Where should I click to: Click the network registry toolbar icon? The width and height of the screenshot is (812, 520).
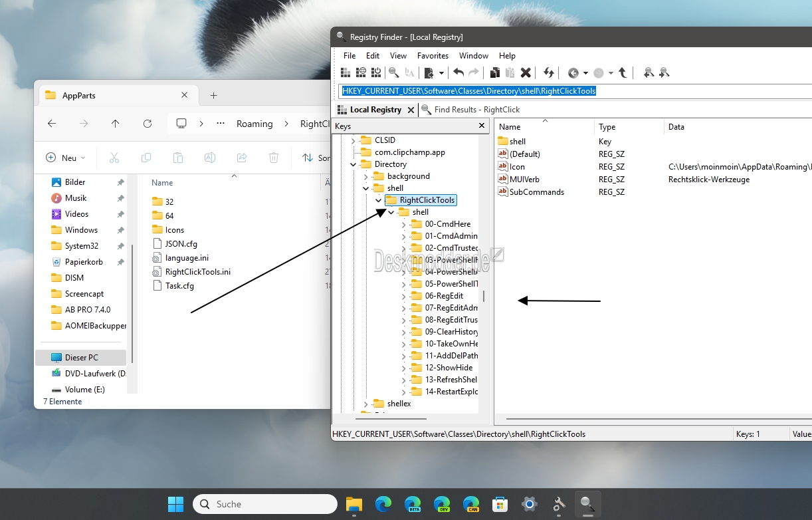coord(361,72)
